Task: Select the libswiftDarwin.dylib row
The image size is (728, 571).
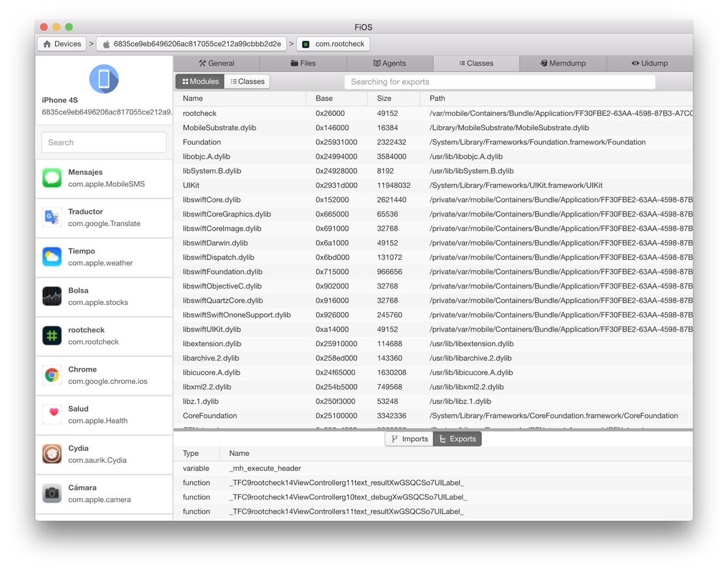Action: (433, 243)
